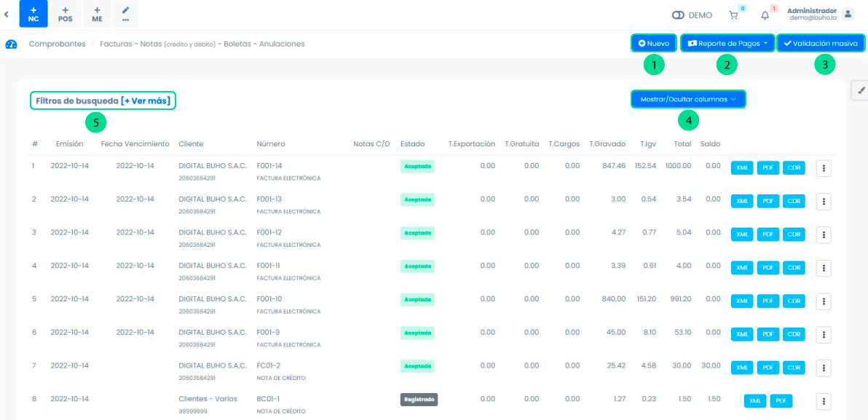Viewport: 868px width, 420px height.
Task: Select the ME shortcut tab
Action: pos(97,14)
